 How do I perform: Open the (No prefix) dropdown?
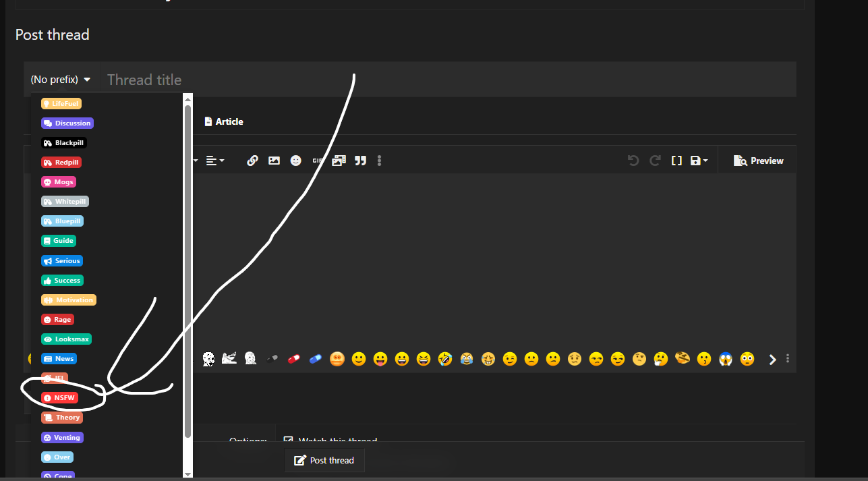pyautogui.click(x=61, y=80)
